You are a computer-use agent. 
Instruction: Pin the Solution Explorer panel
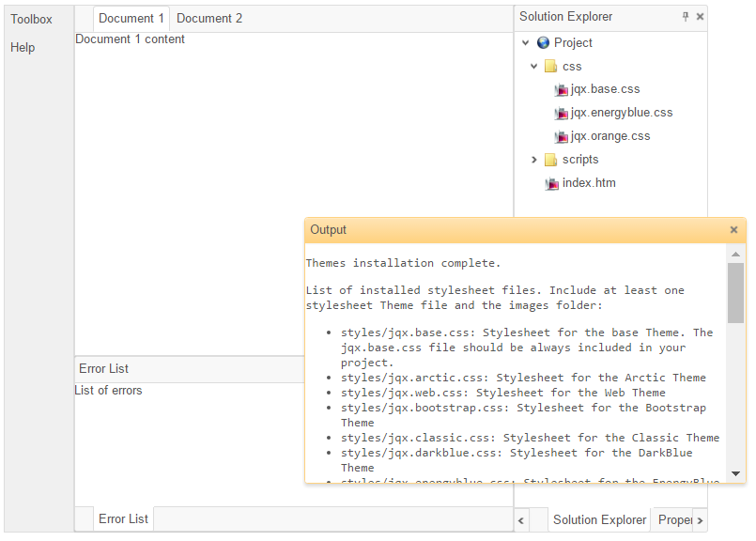click(x=686, y=17)
